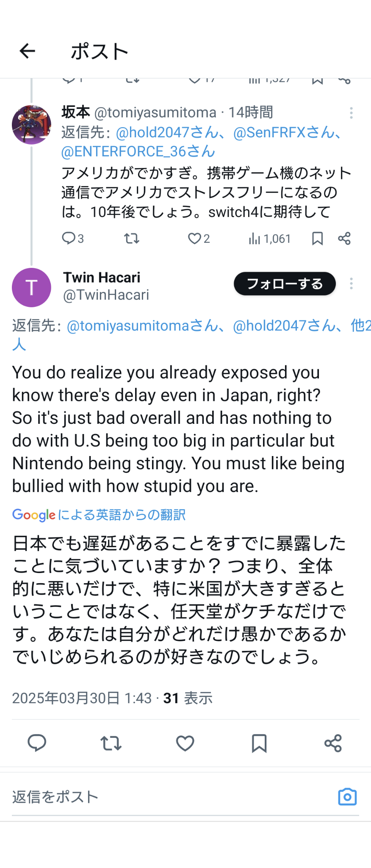Open Twin Hacari's profile avatar

[x=31, y=287]
